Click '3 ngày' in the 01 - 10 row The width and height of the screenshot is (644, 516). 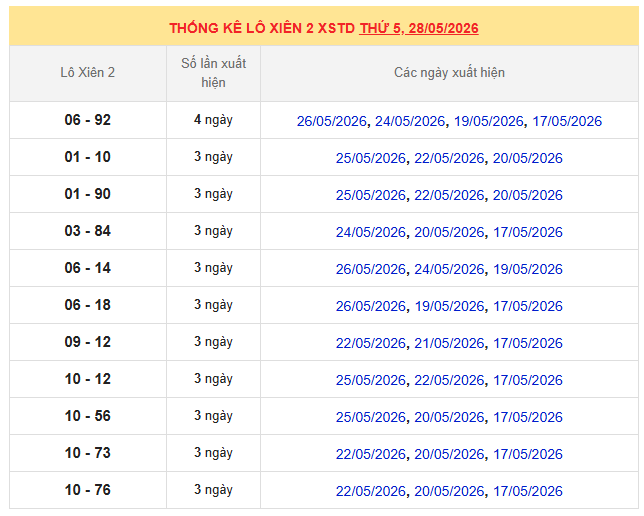click(x=213, y=157)
